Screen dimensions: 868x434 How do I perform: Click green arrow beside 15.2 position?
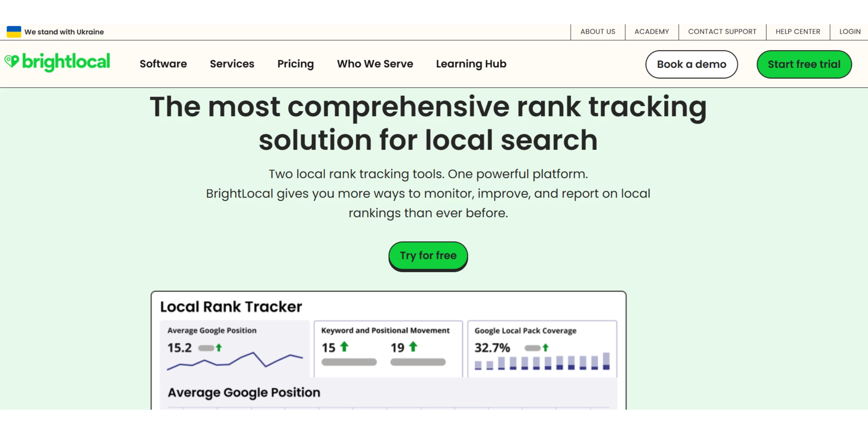[x=219, y=348]
